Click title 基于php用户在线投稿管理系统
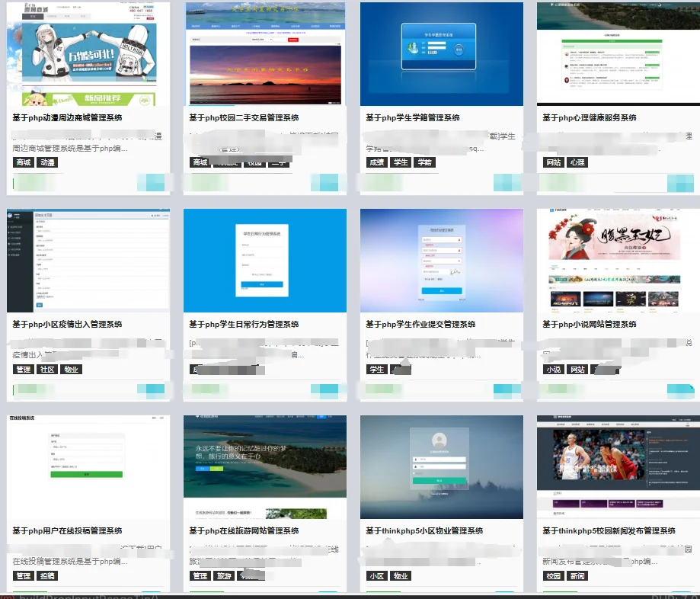The image size is (700, 599). pyautogui.click(x=68, y=531)
